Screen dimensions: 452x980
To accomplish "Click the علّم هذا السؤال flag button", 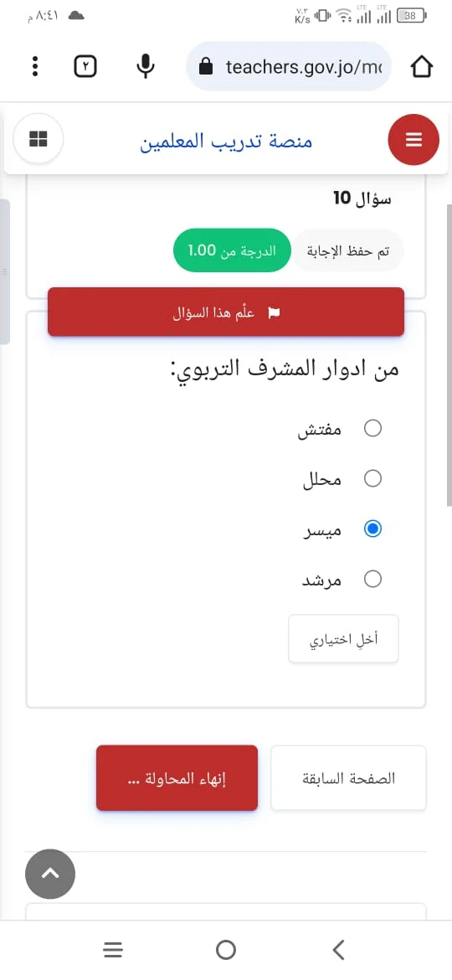I will point(226,312).
